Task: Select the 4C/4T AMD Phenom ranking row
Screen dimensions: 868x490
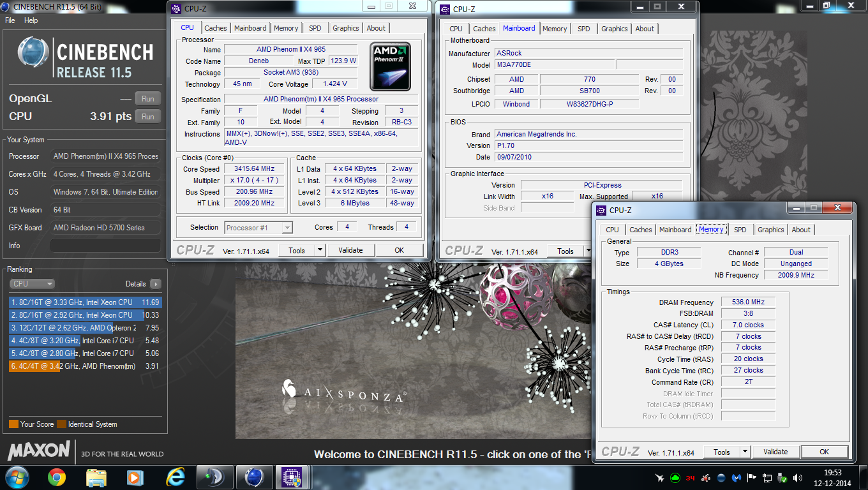Action: pyautogui.click(x=86, y=366)
